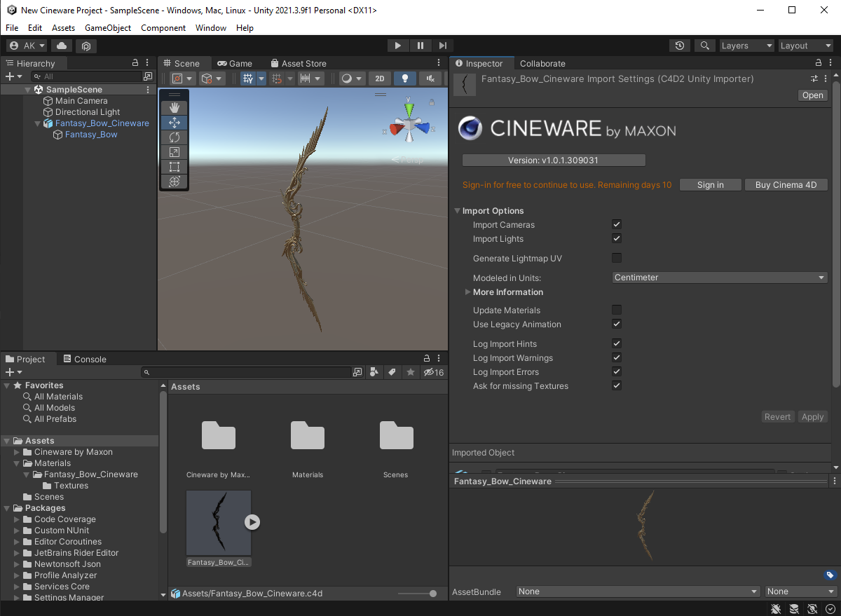Open the Layout dropdown
Screen dimensions: 841x616
pyautogui.click(x=806, y=46)
